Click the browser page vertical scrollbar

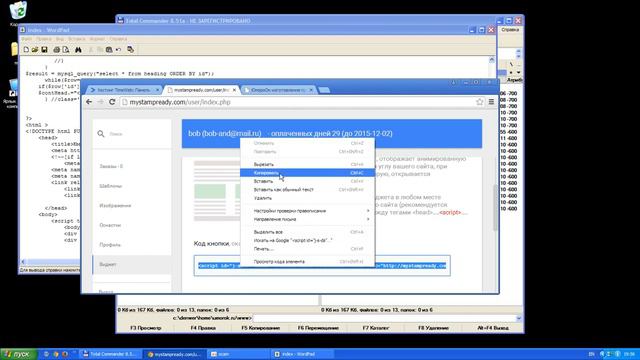(496, 208)
